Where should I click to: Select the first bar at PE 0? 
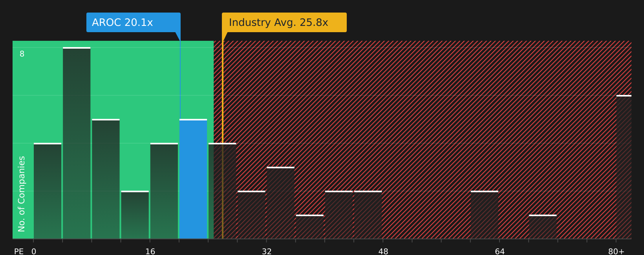pos(48,191)
